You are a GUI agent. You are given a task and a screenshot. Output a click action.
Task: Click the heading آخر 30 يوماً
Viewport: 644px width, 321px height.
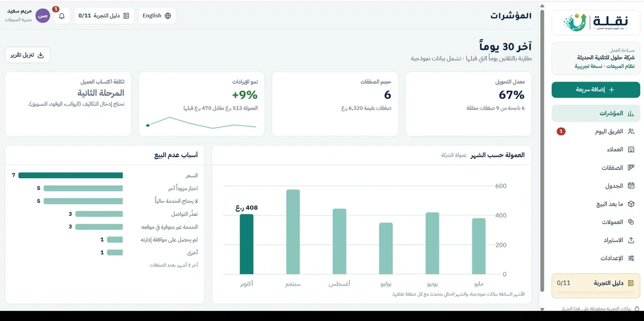505,46
